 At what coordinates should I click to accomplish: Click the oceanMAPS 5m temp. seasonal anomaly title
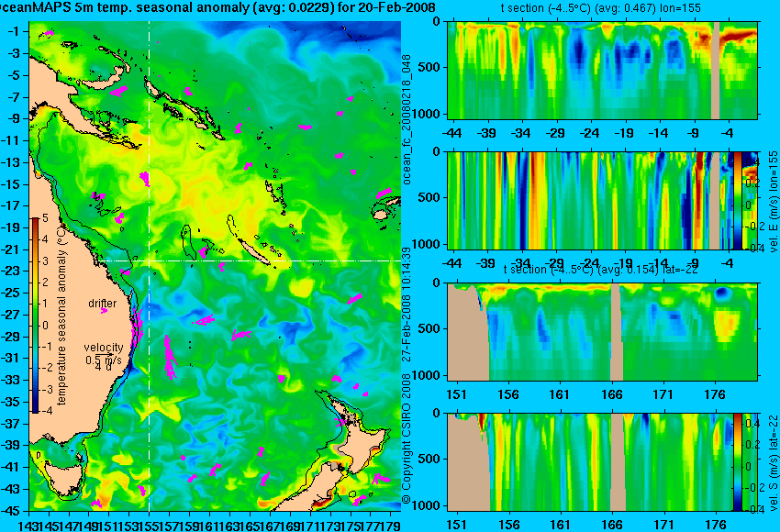pyautogui.click(x=217, y=7)
